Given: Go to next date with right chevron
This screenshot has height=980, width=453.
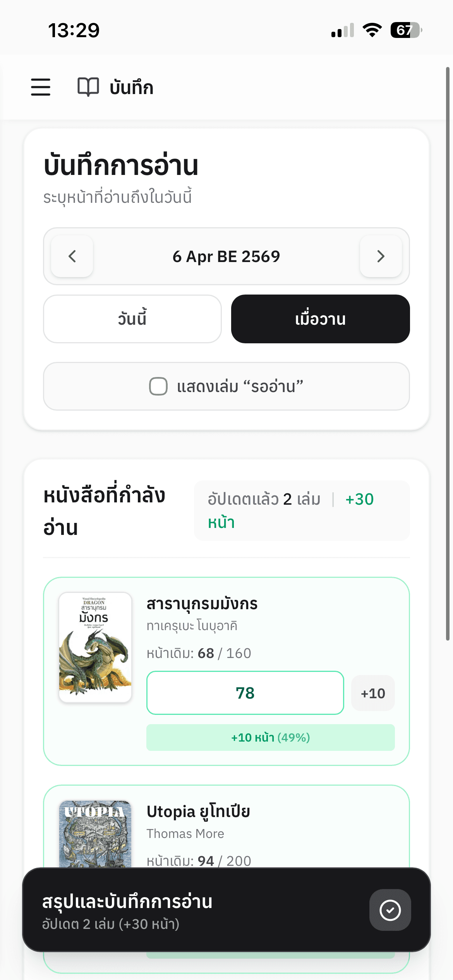Looking at the screenshot, I should [x=381, y=256].
